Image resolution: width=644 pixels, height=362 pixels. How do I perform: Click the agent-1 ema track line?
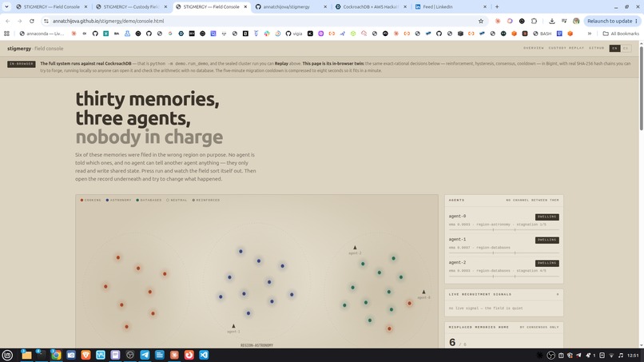click(x=503, y=253)
